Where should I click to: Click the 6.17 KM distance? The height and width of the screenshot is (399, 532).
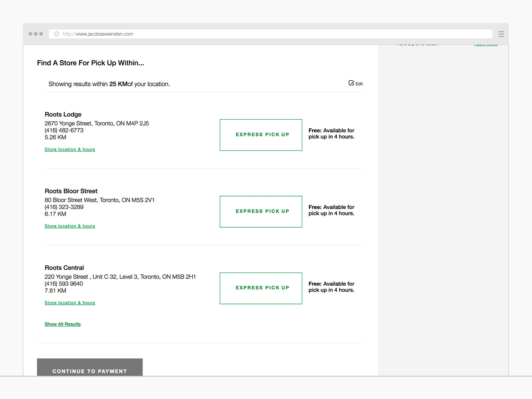tap(55, 214)
